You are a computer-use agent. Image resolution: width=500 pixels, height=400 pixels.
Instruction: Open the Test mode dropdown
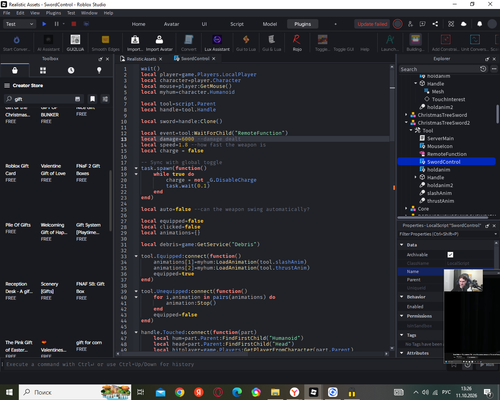pos(19,24)
